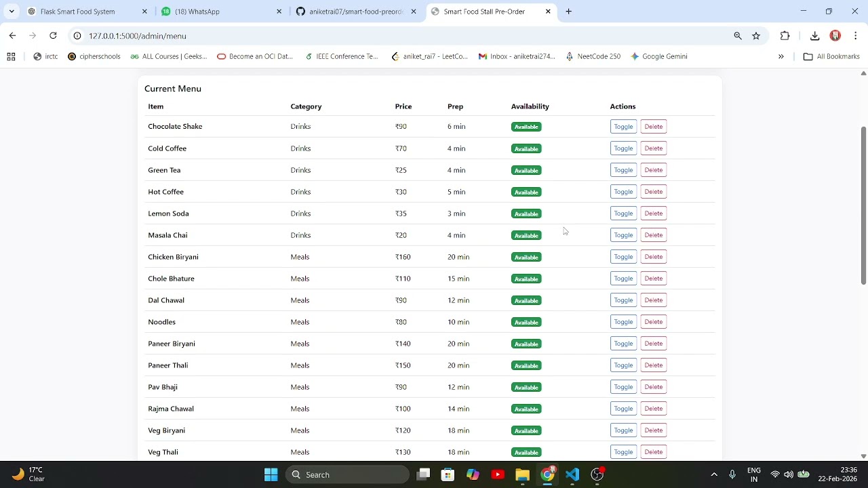Open the NeetCode 250 bookmark
Image resolution: width=868 pixels, height=488 pixels.
(593, 57)
